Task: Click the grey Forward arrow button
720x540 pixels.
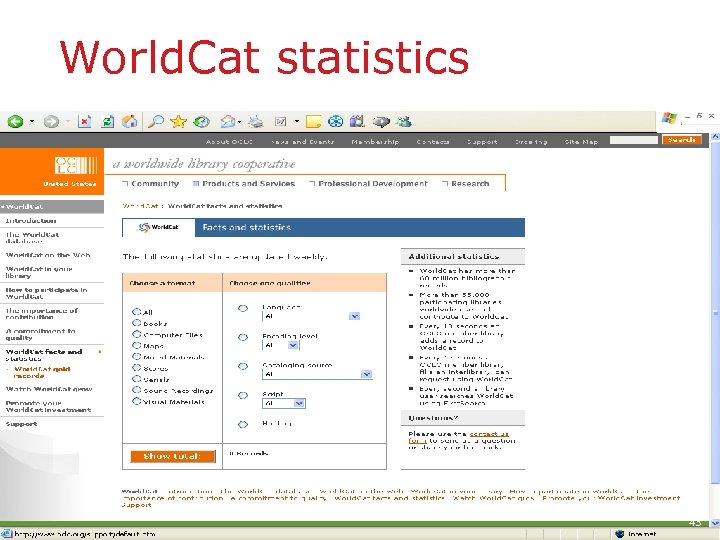Action: 51,122
